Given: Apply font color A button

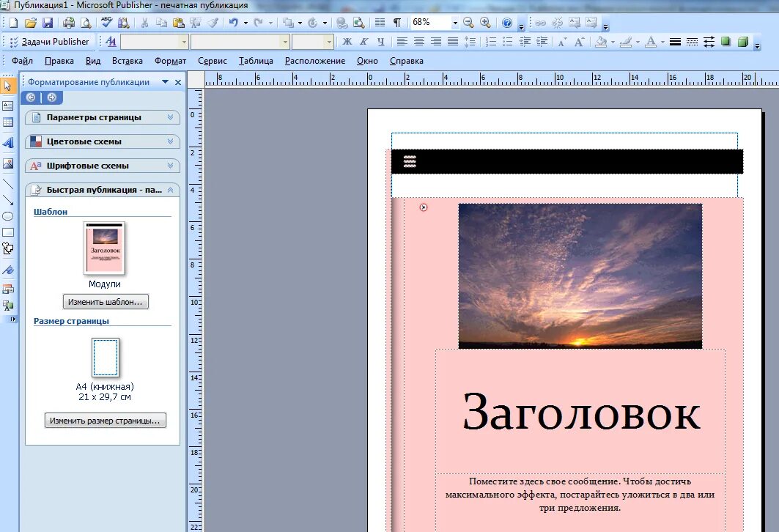Looking at the screenshot, I should tap(651, 42).
